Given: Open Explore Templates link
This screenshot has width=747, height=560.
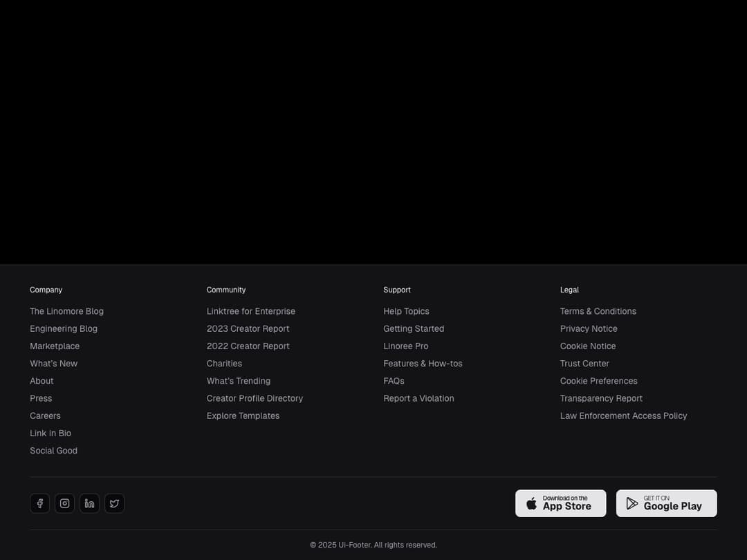Looking at the screenshot, I should [x=243, y=416].
